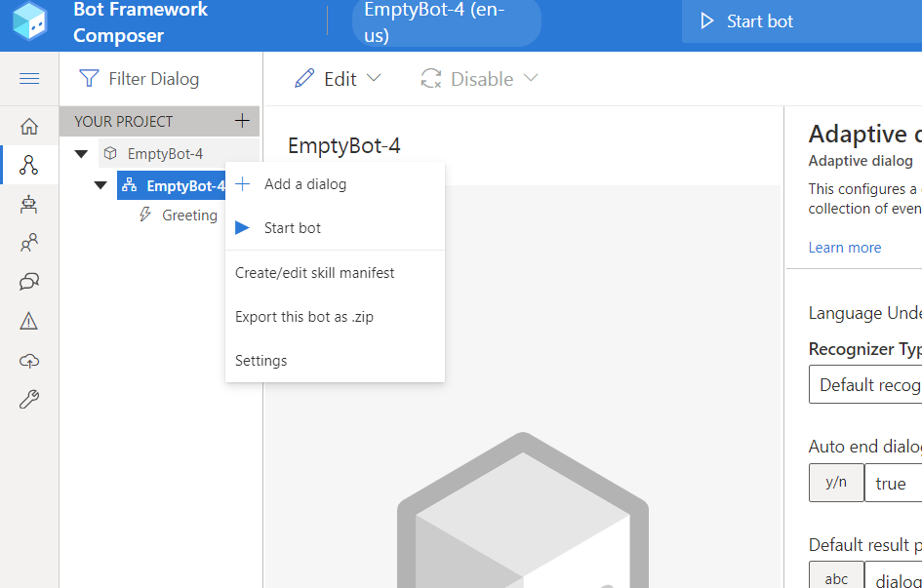
Task: Open User Input section in the sidebar
Action: 29,242
